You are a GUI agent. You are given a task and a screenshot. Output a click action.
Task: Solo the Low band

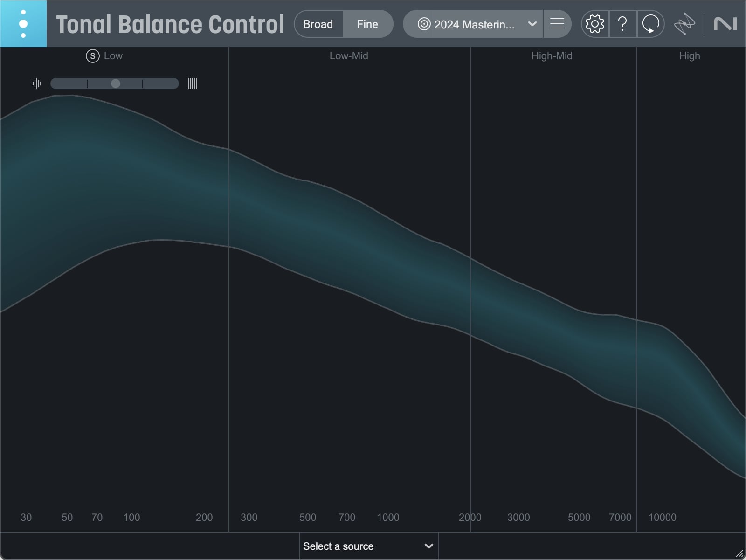point(93,56)
